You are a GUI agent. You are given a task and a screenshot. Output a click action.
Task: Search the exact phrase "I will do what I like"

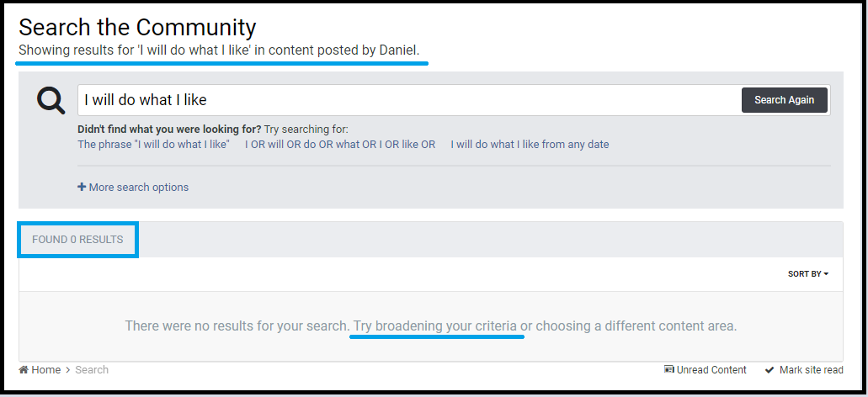coord(153,145)
